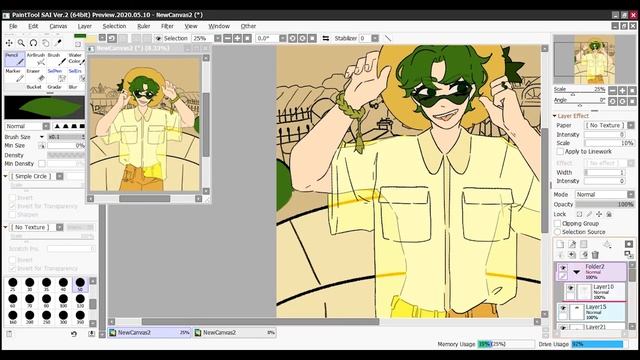Select the Rotate view tool
The image size is (640, 360).
coord(33,42)
